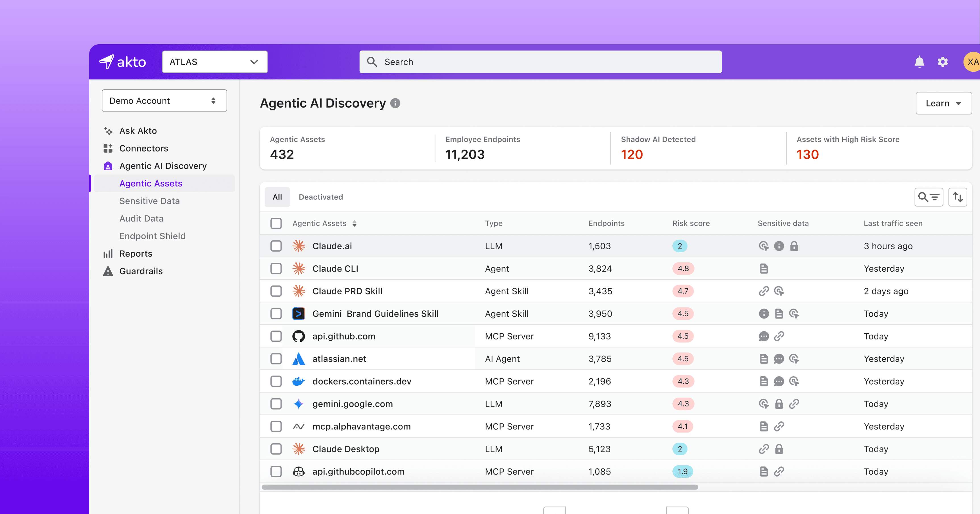
Task: Open the atlassian.net asset
Action: (339, 358)
